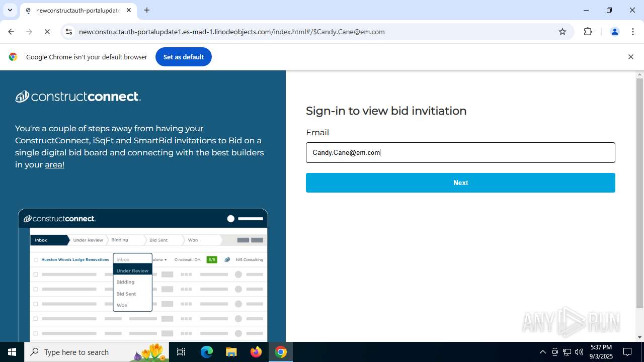This screenshot has height=362, width=644.
Task: Click the dashboard preview image
Action: [143, 275]
